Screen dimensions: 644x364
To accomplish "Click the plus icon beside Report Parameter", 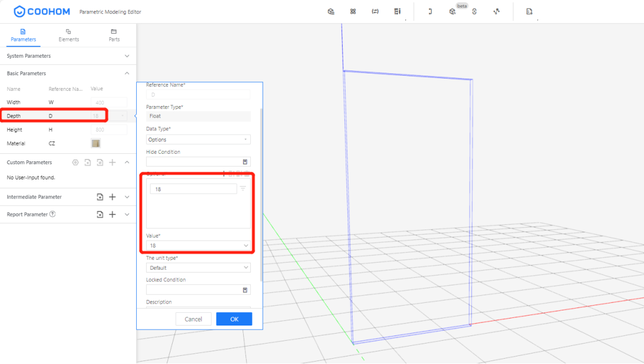I will point(113,215).
